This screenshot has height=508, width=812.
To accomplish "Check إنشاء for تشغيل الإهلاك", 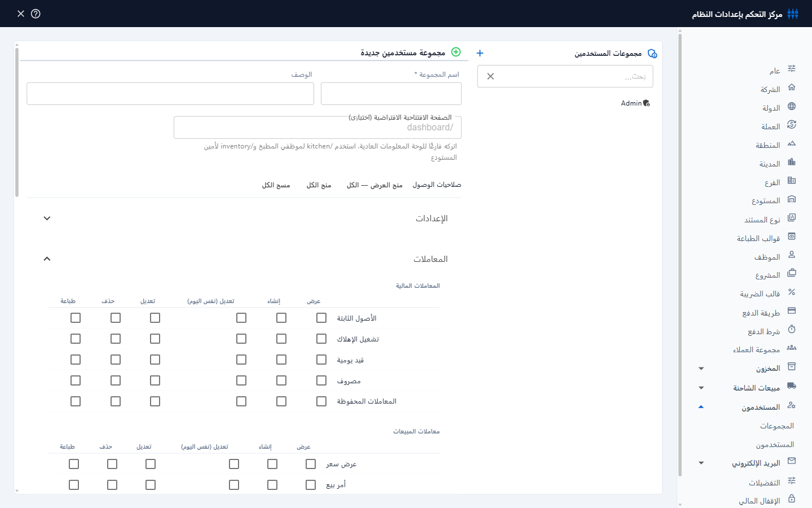I will pos(281,339).
